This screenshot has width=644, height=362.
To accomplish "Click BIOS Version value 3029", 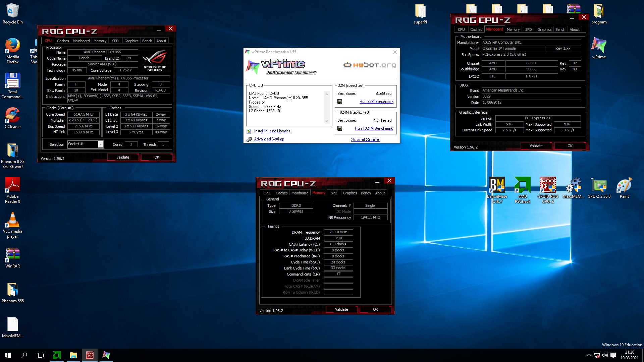I will pyautogui.click(x=531, y=96).
